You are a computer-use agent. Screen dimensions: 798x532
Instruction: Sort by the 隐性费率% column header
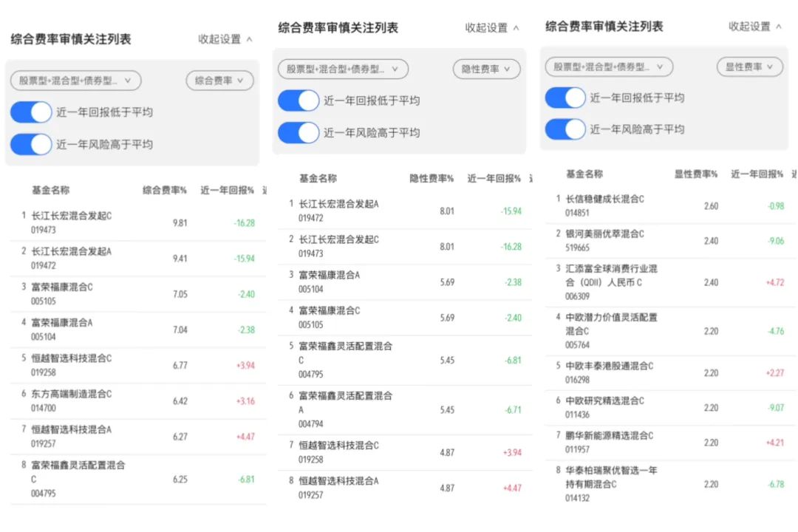click(432, 178)
